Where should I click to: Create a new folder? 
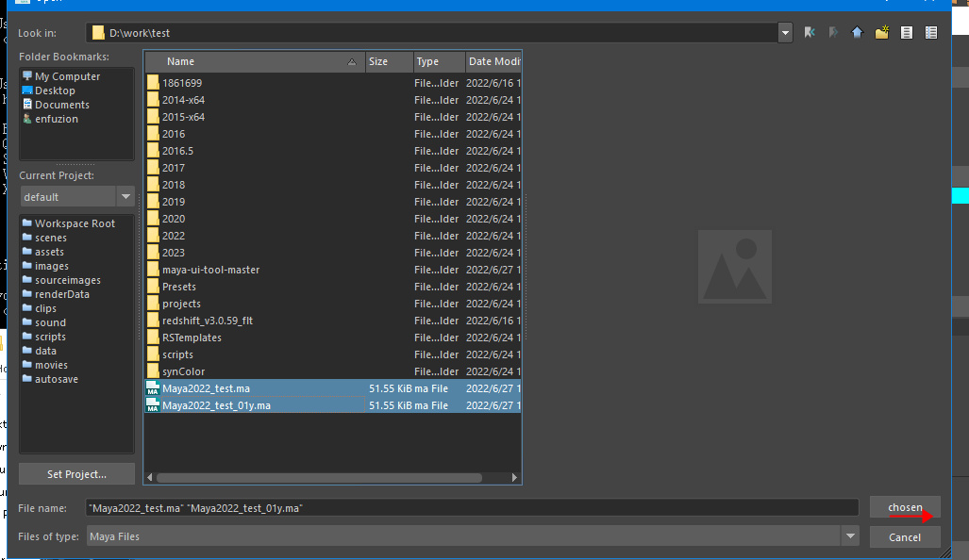881,33
